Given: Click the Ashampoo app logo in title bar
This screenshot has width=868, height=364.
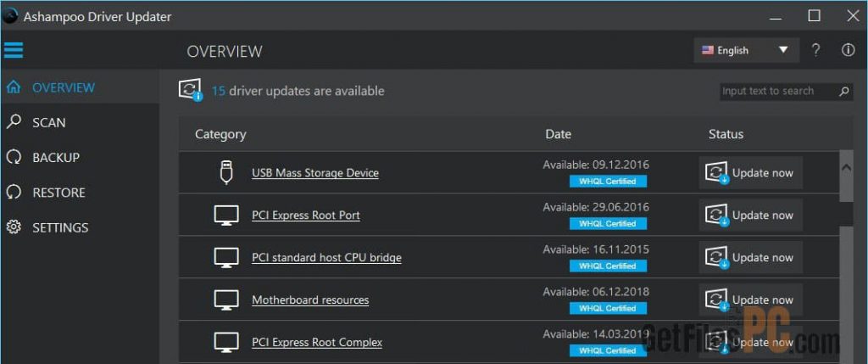Looking at the screenshot, I should [9, 17].
